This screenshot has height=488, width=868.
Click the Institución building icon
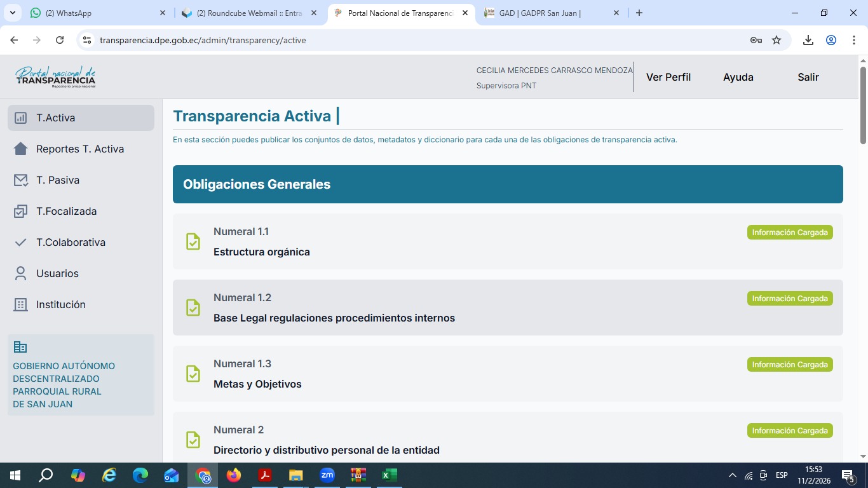21,305
